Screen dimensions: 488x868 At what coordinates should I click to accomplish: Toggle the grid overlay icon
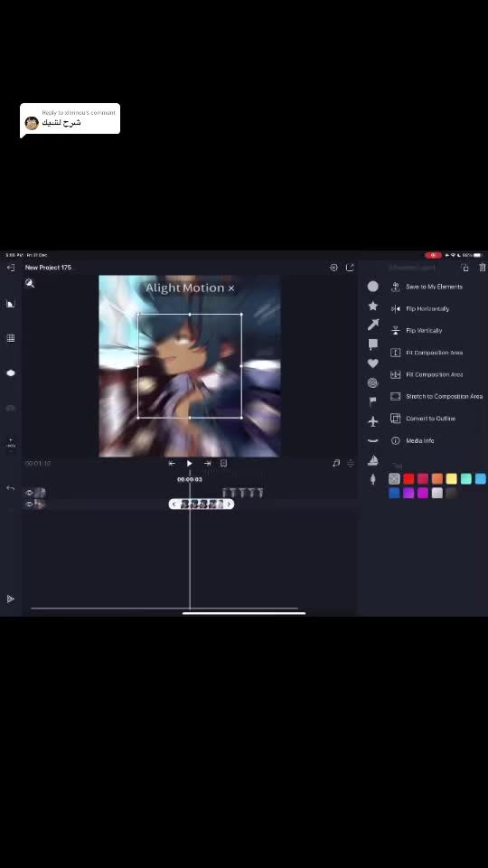click(11, 338)
